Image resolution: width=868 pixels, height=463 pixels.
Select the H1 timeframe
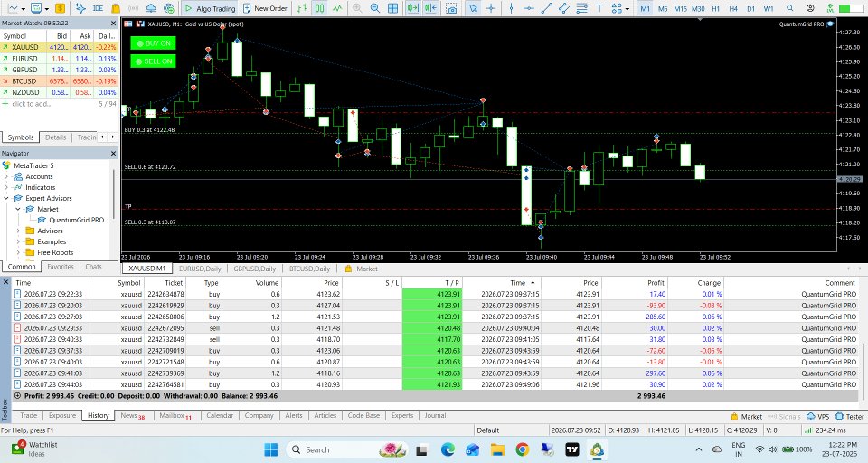click(716, 8)
